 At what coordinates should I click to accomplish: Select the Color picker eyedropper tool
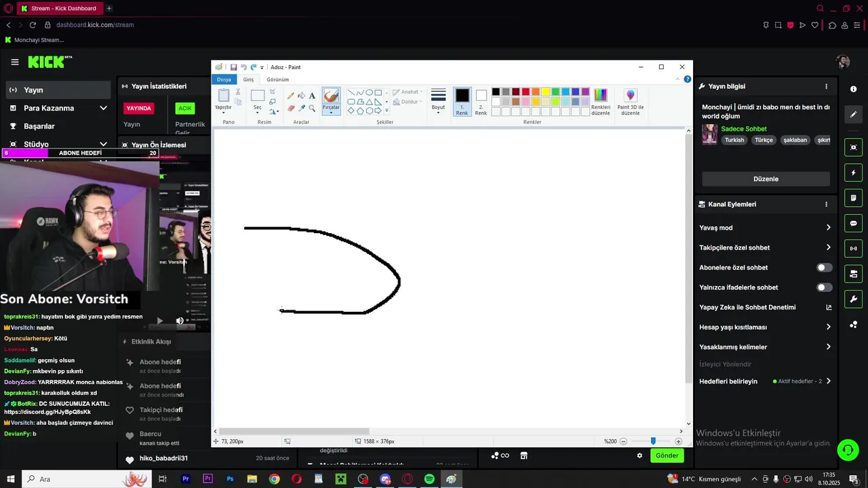(301, 108)
